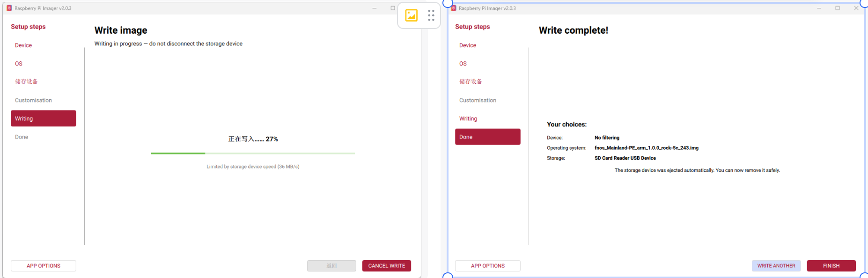Open 储存设备 step in left window

click(26, 81)
